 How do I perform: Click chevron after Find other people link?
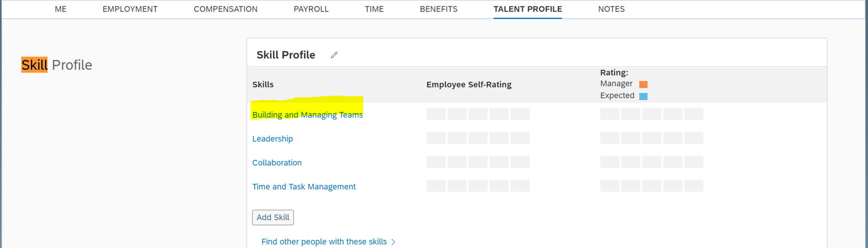click(393, 242)
